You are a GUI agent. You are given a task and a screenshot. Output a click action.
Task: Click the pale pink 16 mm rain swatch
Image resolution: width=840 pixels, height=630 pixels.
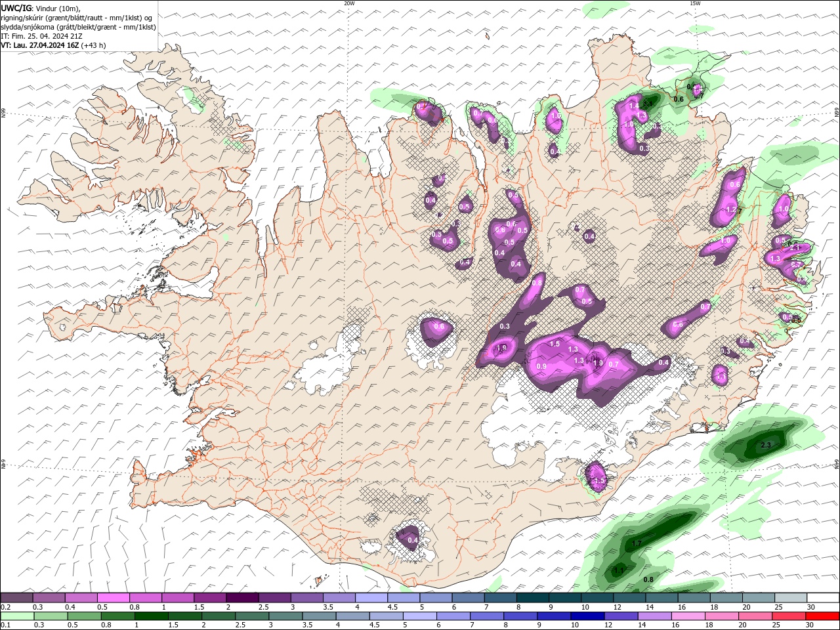(688, 616)
